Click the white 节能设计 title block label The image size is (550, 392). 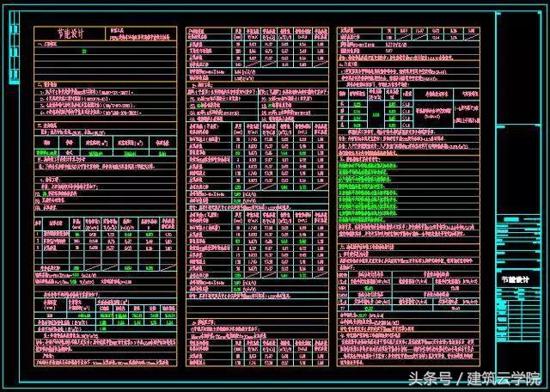pos(516,279)
